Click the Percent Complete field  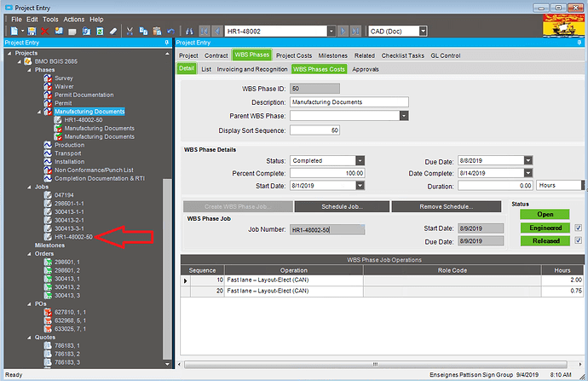tap(327, 173)
